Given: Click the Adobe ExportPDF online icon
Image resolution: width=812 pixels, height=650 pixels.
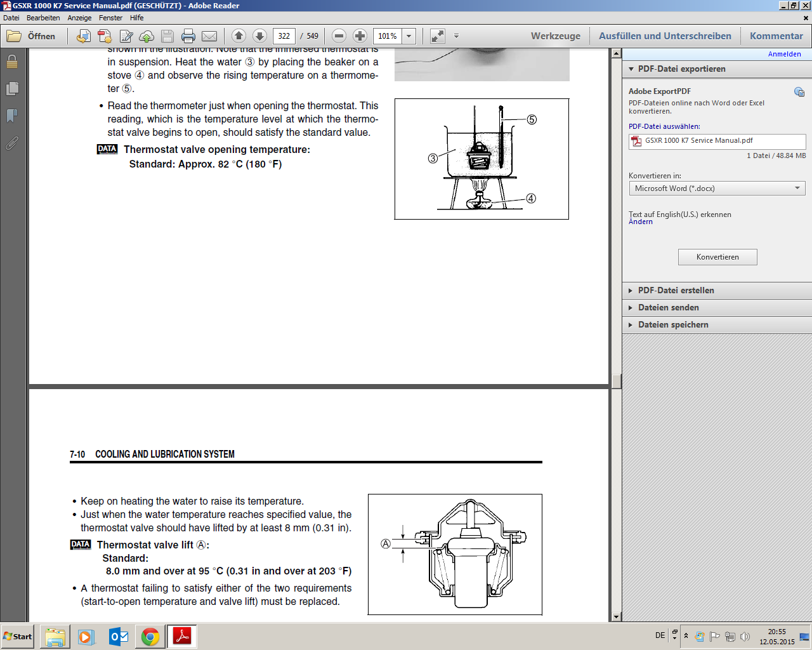Looking at the screenshot, I should [799, 92].
